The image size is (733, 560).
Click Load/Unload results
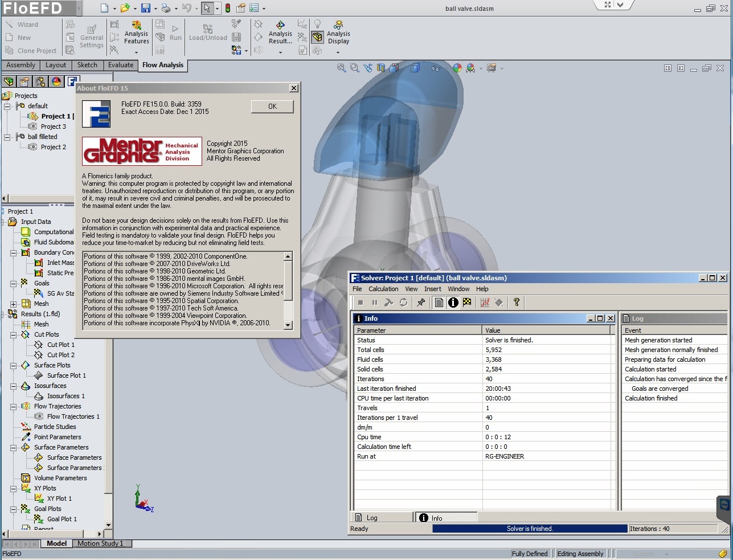[x=208, y=32]
